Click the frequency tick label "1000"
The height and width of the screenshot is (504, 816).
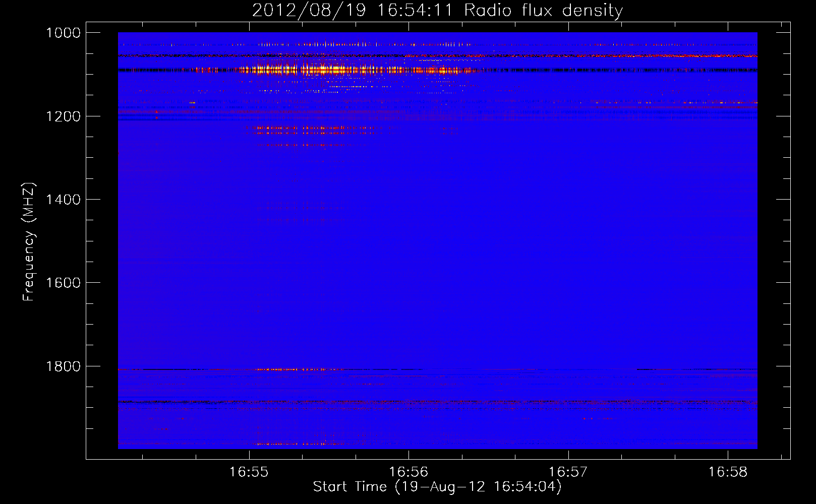click(x=63, y=33)
